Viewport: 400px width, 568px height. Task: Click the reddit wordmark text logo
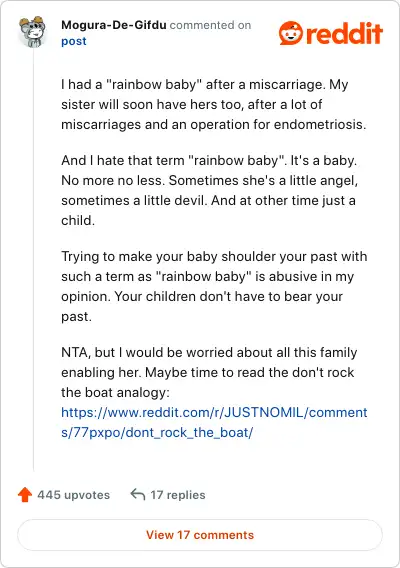344,33
